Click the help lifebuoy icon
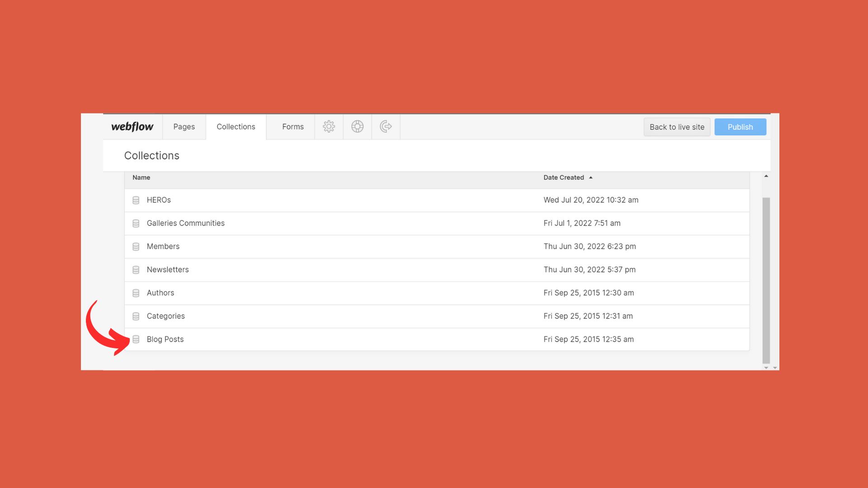868x488 pixels. pyautogui.click(x=357, y=127)
